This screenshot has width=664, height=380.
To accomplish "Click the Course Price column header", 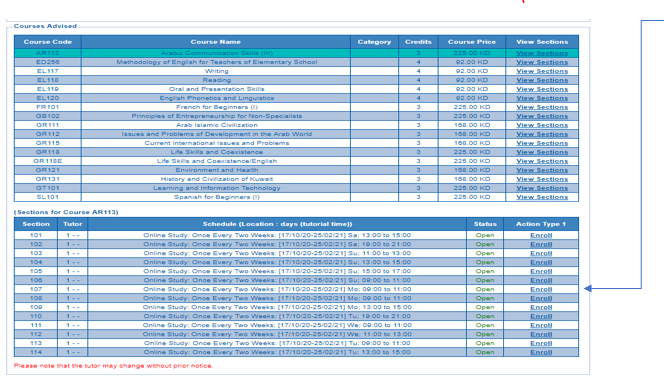I will pos(472,42).
